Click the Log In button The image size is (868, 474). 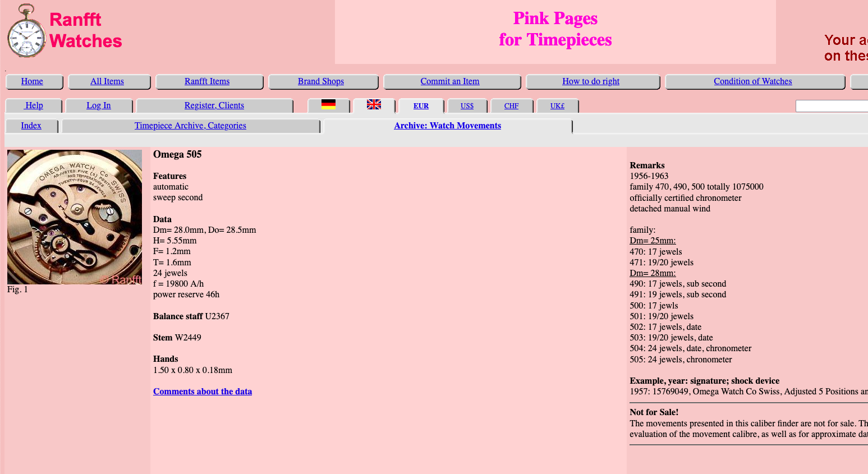pyautogui.click(x=99, y=105)
